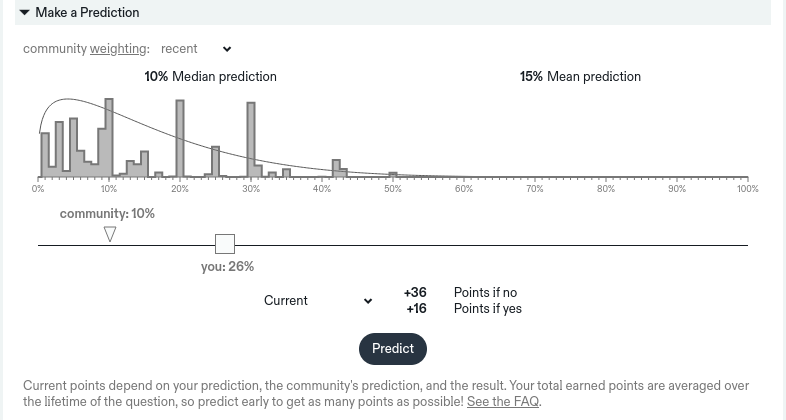Click the "you: 26%" label
Screen dimensions: 786x420
point(227,267)
